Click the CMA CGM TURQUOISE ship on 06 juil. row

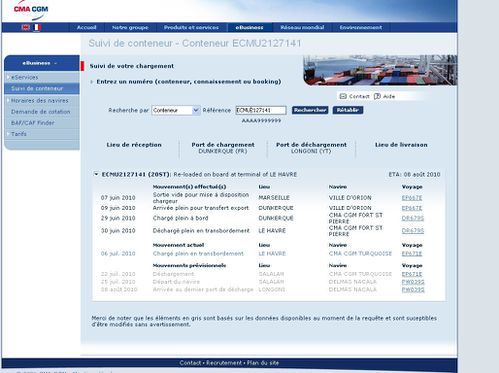(x=360, y=254)
